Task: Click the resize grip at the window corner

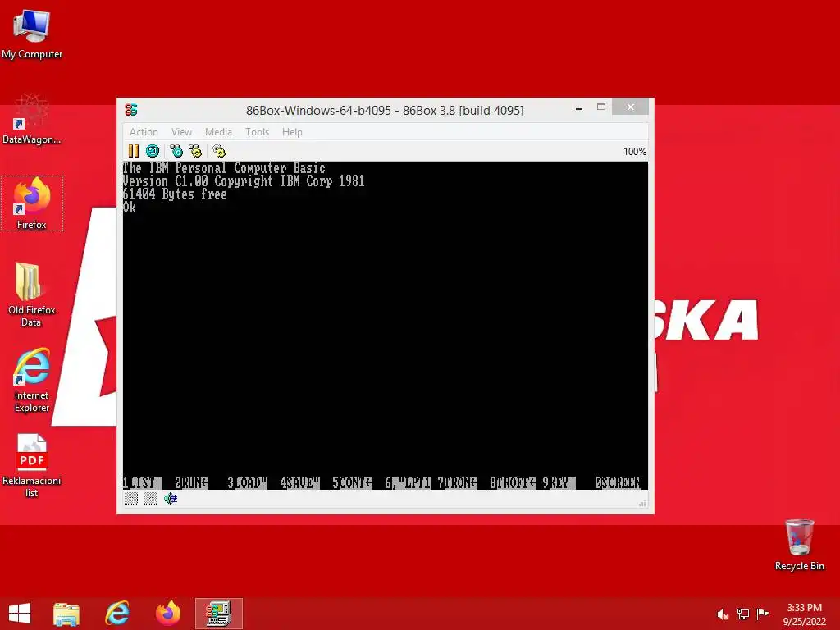Action: (x=642, y=503)
